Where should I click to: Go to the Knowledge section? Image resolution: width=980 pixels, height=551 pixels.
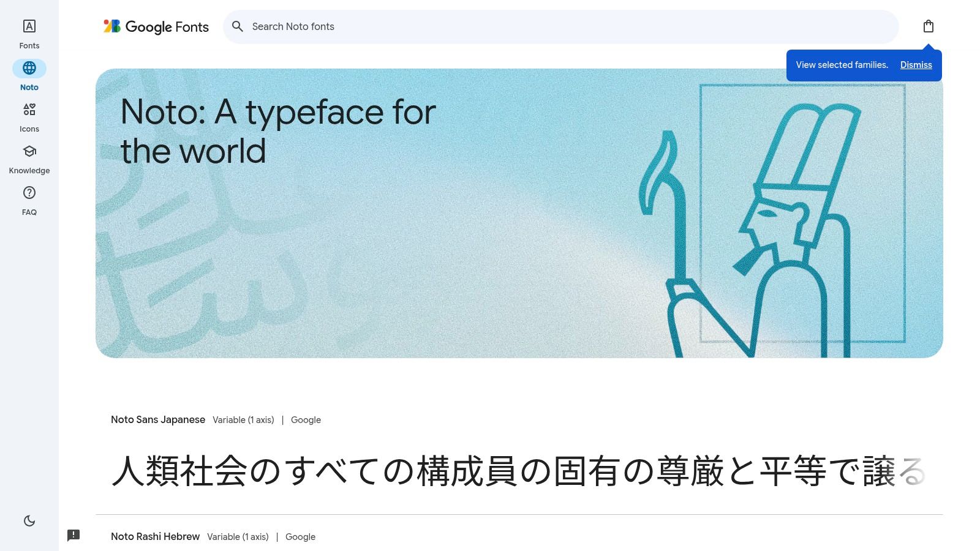(x=29, y=159)
